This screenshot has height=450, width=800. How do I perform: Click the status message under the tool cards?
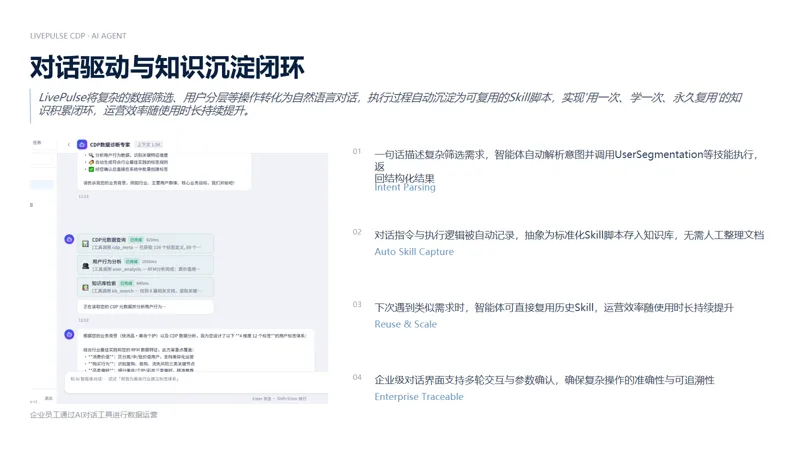[x=145, y=307]
